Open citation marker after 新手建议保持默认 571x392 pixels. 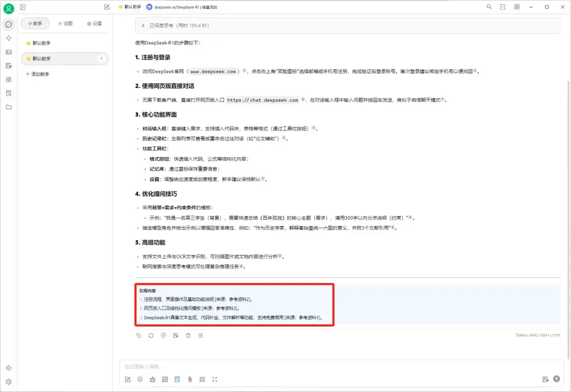click(x=263, y=179)
